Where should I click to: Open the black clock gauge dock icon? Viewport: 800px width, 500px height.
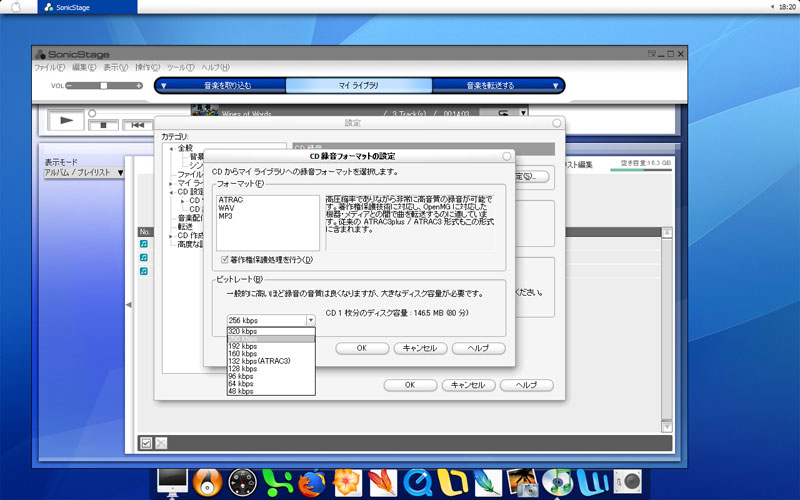242,483
